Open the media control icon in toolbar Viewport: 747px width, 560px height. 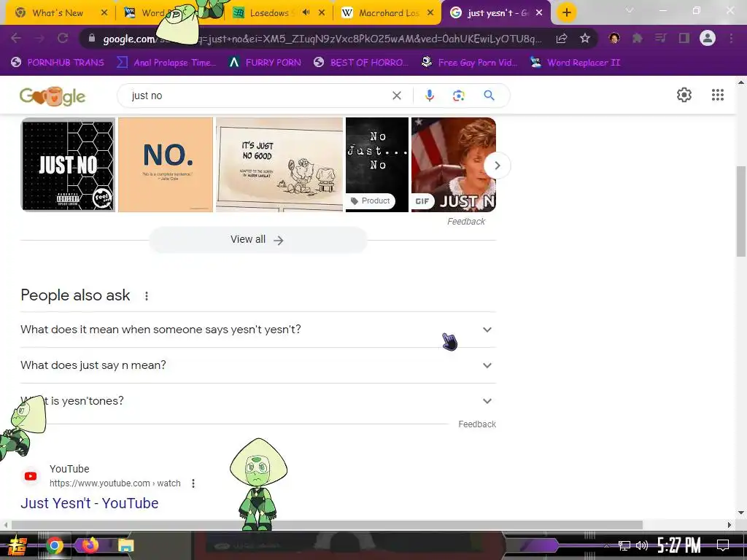[661, 38]
